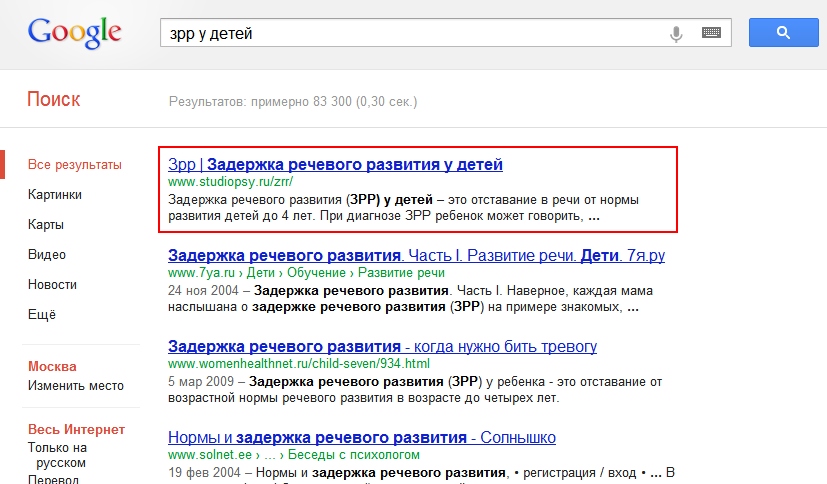The image size is (827, 484).
Task: Open the 7я.ру 'Задержка речевого развития. Часть I' result
Action: pos(417,256)
